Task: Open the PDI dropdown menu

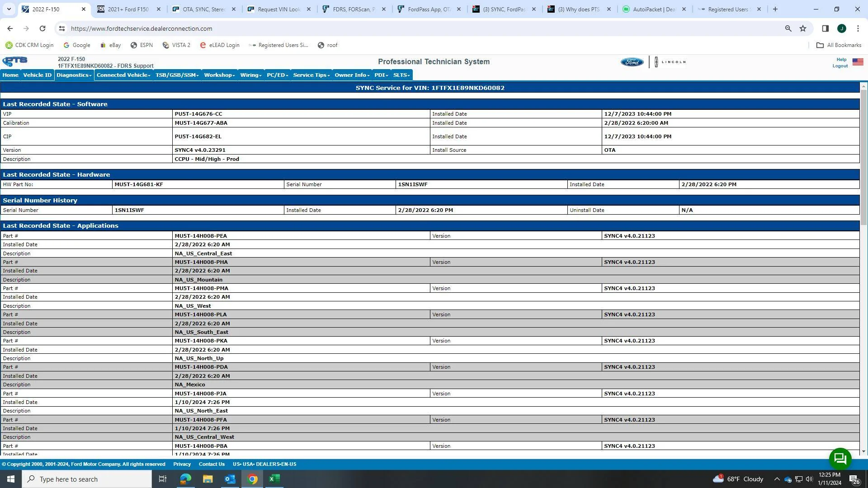Action: click(381, 75)
